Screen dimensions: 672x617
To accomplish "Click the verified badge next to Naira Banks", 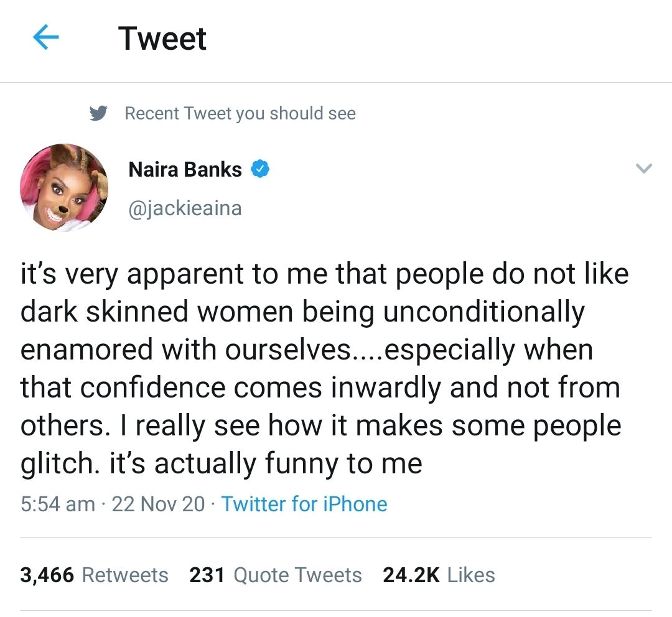I will 261,169.
